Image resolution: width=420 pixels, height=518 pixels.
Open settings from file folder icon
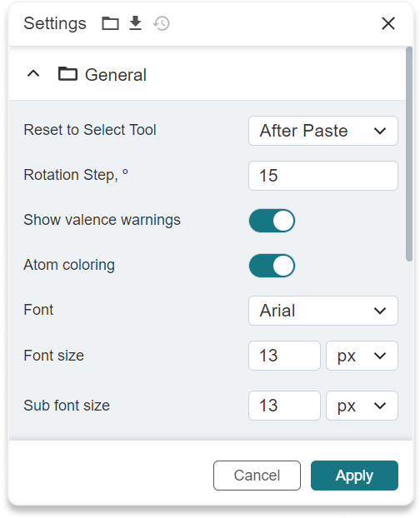click(110, 23)
